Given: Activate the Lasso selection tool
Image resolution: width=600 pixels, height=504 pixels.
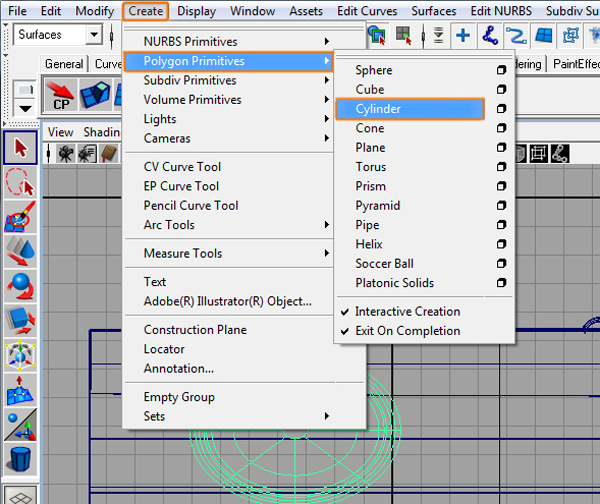Looking at the screenshot, I should pyautogui.click(x=20, y=182).
